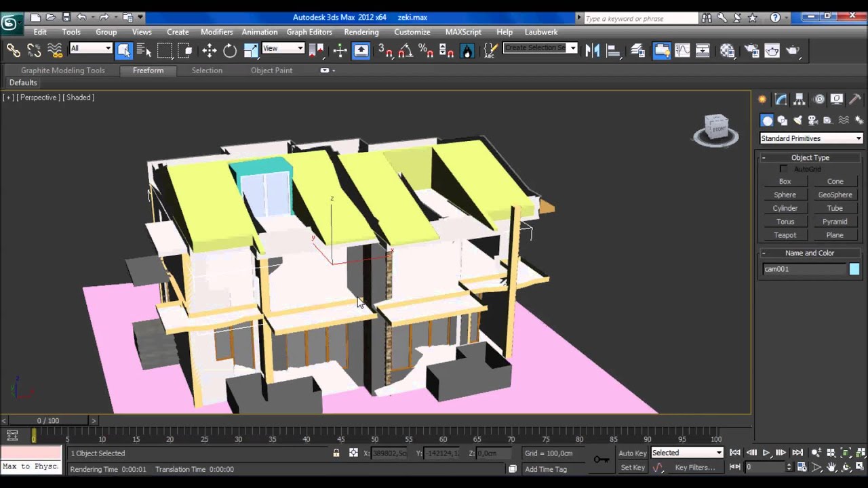Open Select by Name list

pyautogui.click(x=144, y=50)
